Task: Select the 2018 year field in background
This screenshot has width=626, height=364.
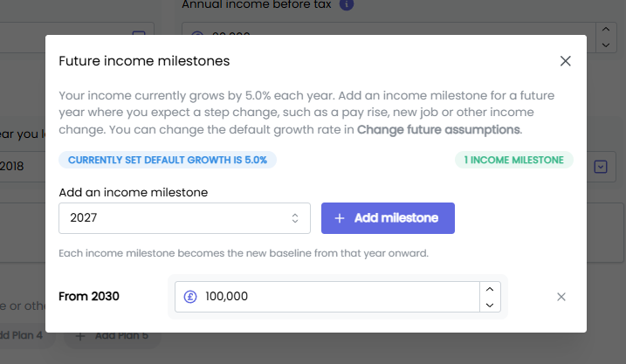Action: (23, 167)
